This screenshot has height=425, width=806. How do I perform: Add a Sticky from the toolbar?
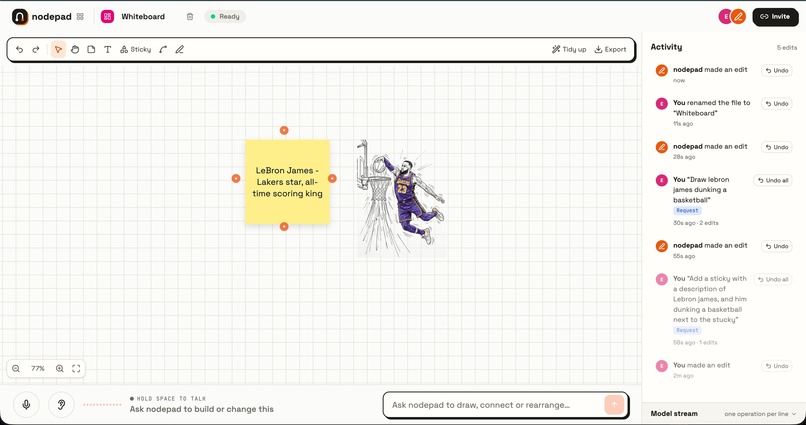(135, 49)
